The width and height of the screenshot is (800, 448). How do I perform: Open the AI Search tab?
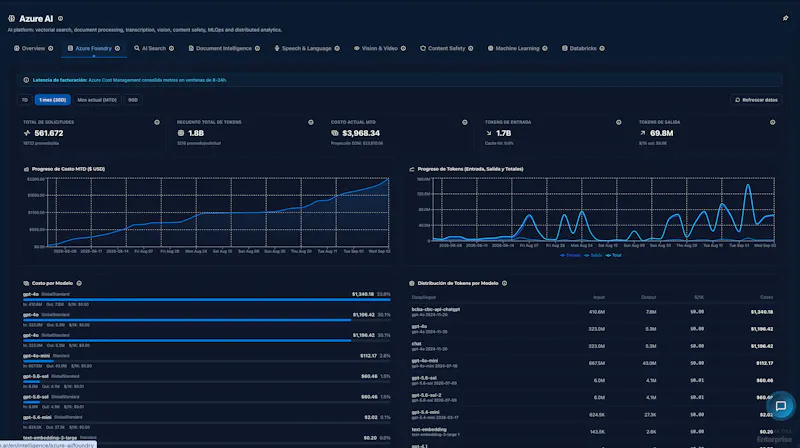click(x=154, y=48)
